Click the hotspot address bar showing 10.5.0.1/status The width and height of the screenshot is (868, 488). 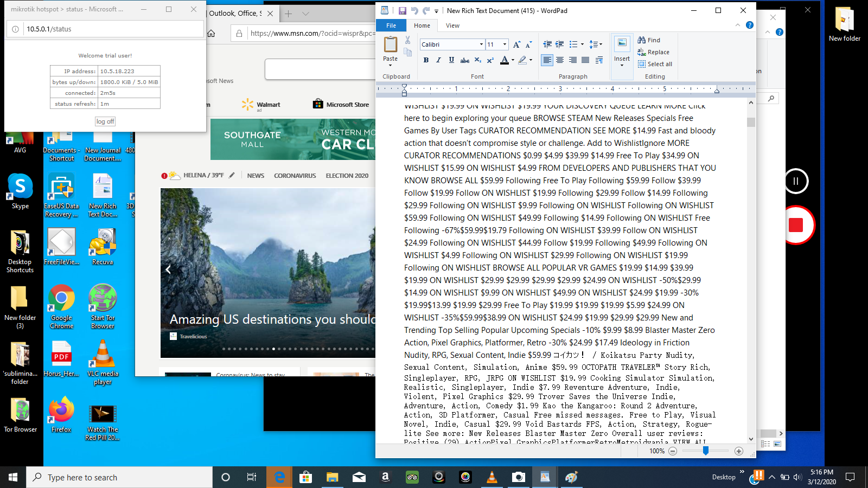[105, 29]
